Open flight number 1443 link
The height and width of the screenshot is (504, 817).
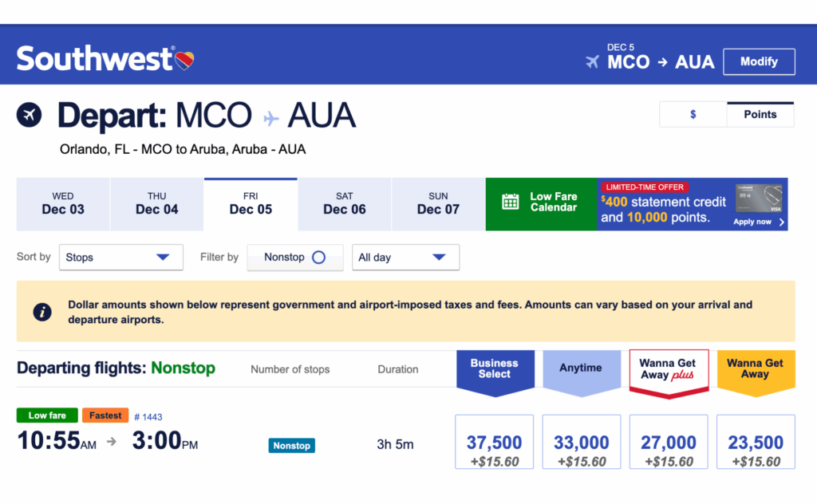(x=148, y=417)
